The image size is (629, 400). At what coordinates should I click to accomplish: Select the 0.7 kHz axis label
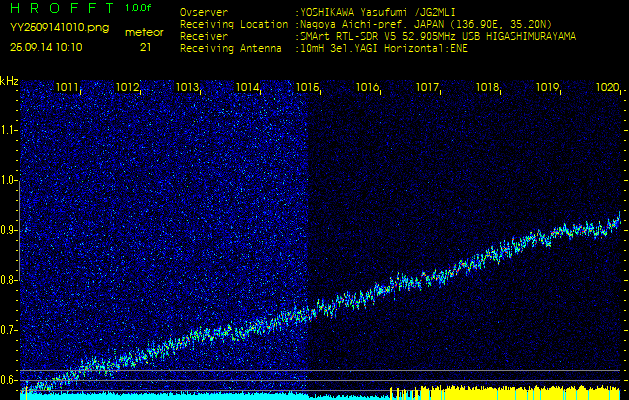point(9,330)
